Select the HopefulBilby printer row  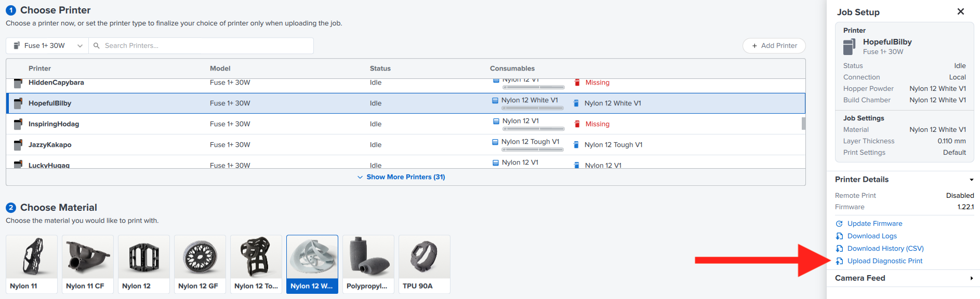pos(406,103)
